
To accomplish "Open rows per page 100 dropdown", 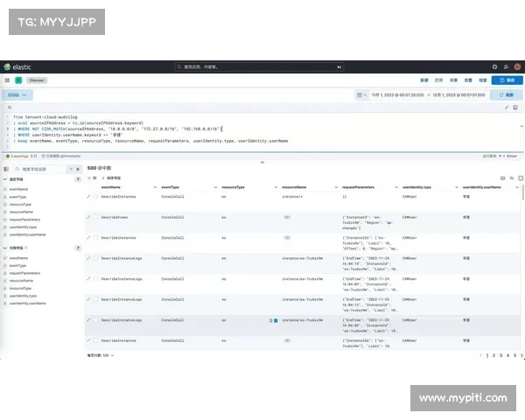I will (x=99, y=355).
